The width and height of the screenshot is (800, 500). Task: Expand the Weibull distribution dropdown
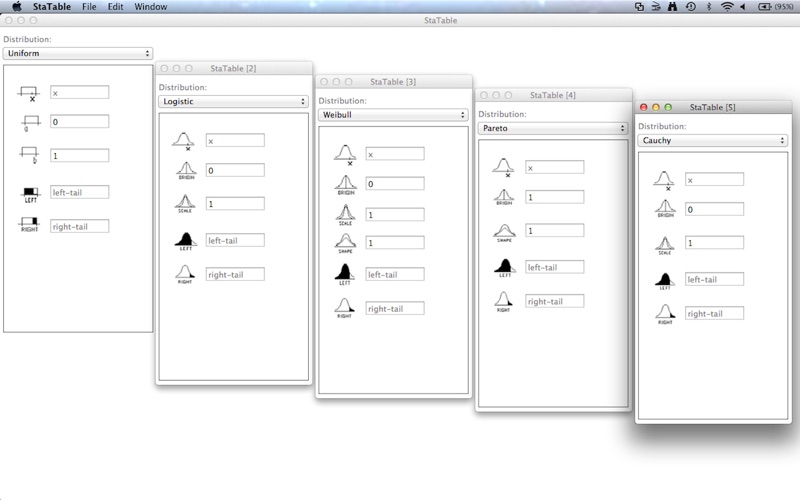click(x=393, y=115)
